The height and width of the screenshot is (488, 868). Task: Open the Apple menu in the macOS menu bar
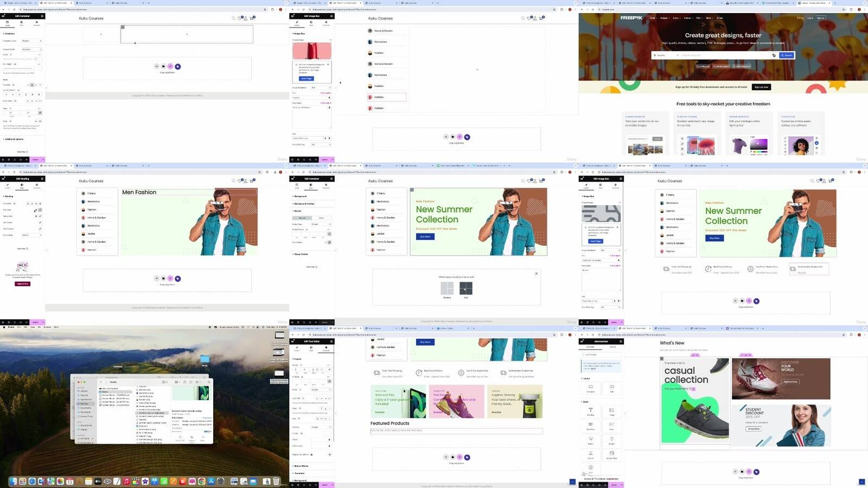click(4, 327)
